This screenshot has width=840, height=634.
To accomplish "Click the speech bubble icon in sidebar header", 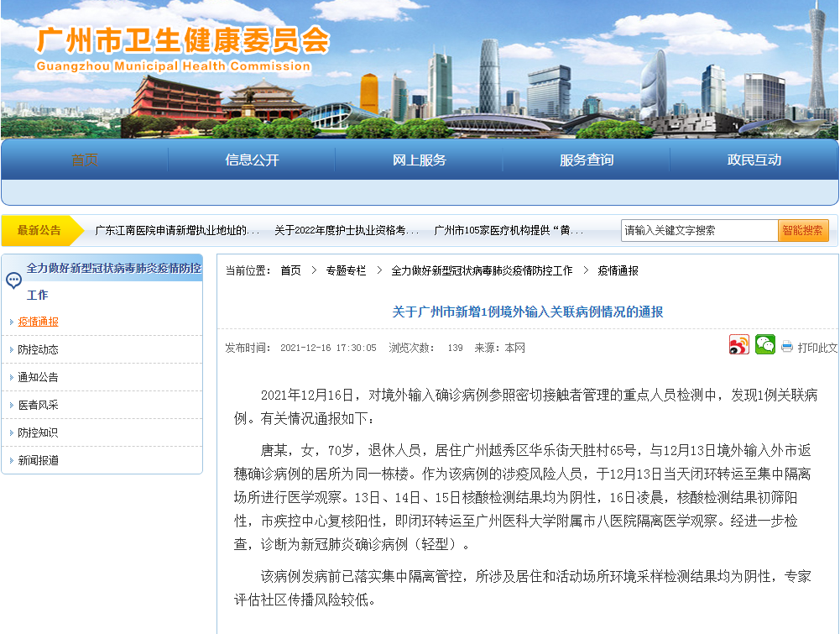I will [x=13, y=280].
